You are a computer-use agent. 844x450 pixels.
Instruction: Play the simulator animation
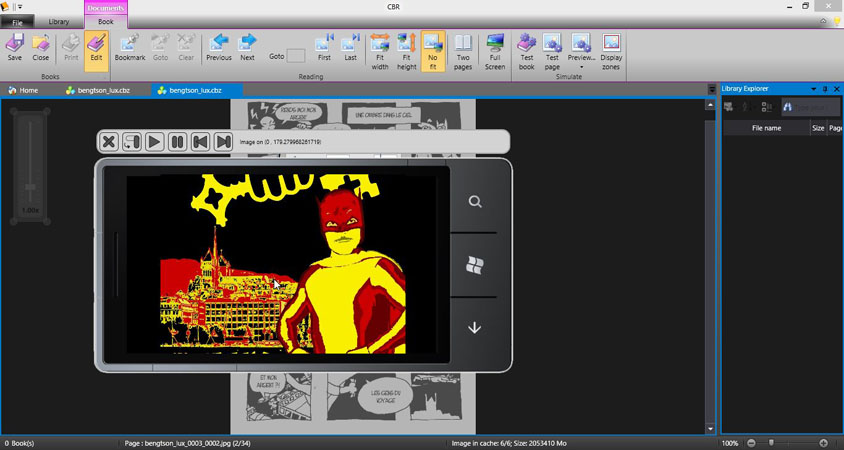point(154,142)
